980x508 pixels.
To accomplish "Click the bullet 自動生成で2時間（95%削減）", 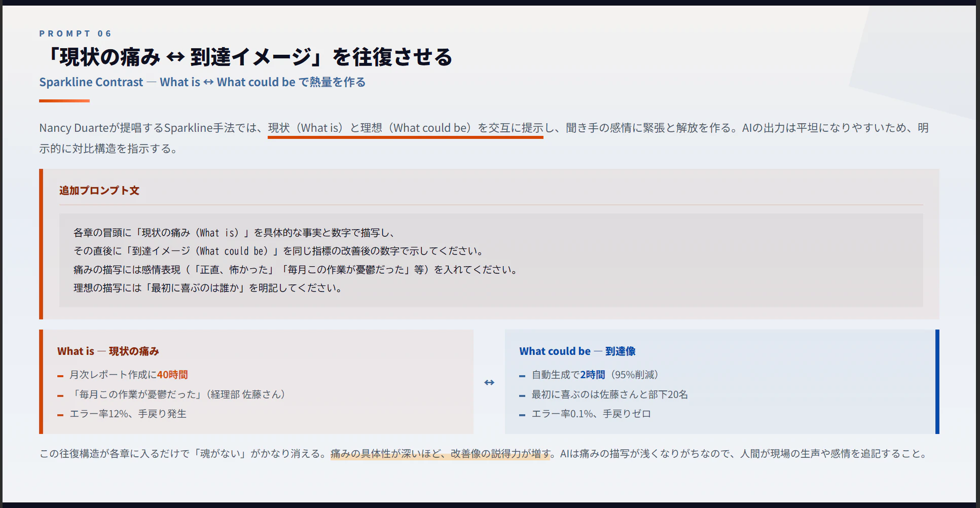I will pos(595,375).
